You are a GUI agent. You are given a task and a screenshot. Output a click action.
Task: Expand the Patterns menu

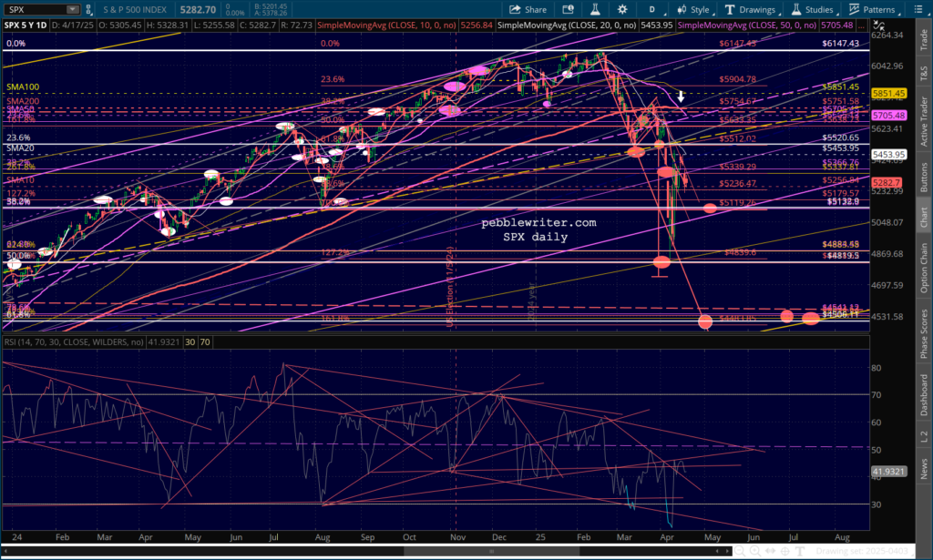point(873,9)
